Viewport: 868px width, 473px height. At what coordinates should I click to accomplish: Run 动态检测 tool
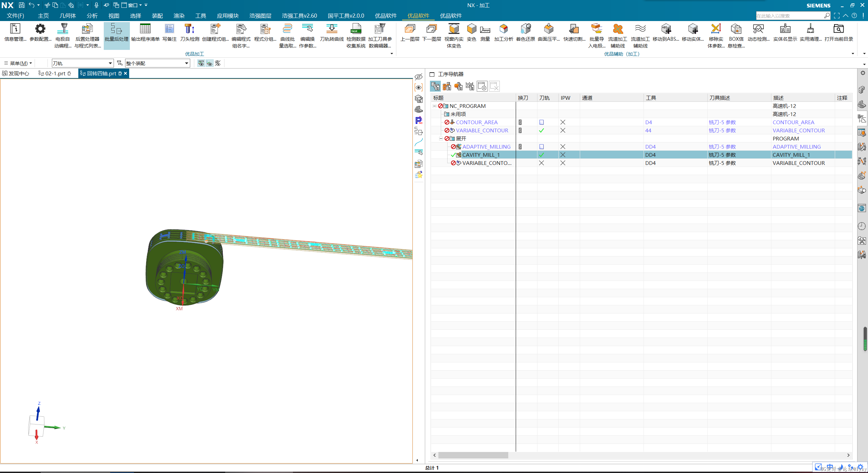758,33
